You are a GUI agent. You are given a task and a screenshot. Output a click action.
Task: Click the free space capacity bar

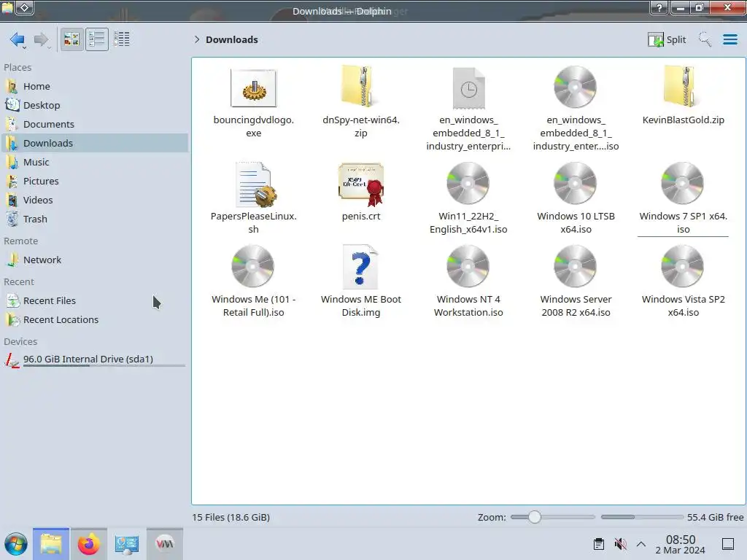[x=642, y=517]
